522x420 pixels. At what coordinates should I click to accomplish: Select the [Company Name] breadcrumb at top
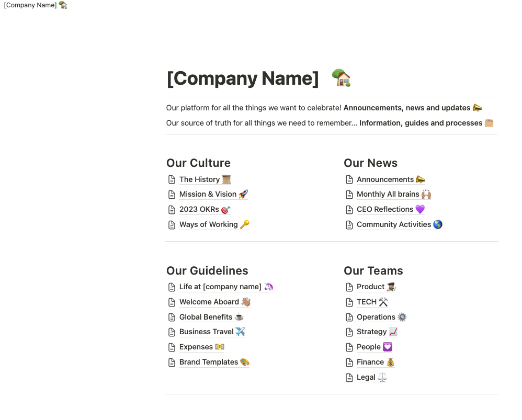pos(30,5)
